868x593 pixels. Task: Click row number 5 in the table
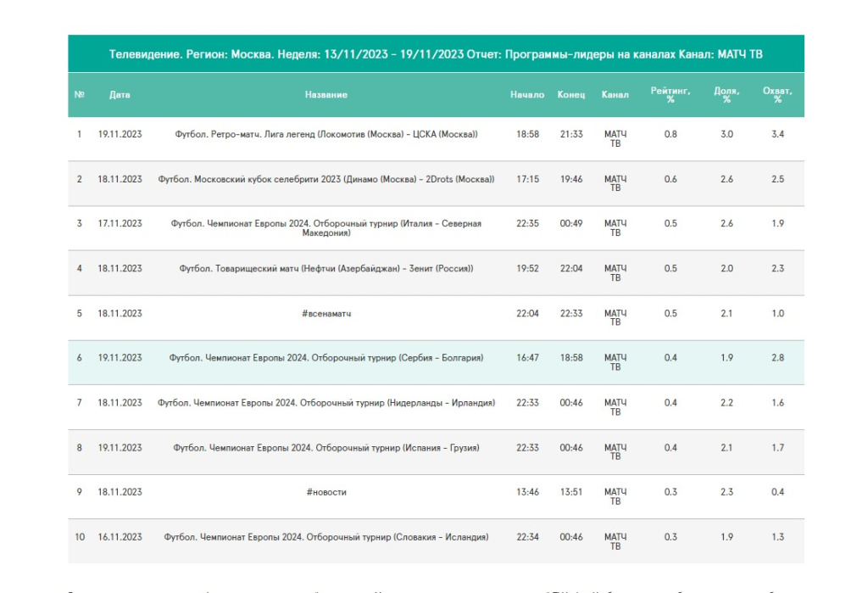[x=79, y=313]
